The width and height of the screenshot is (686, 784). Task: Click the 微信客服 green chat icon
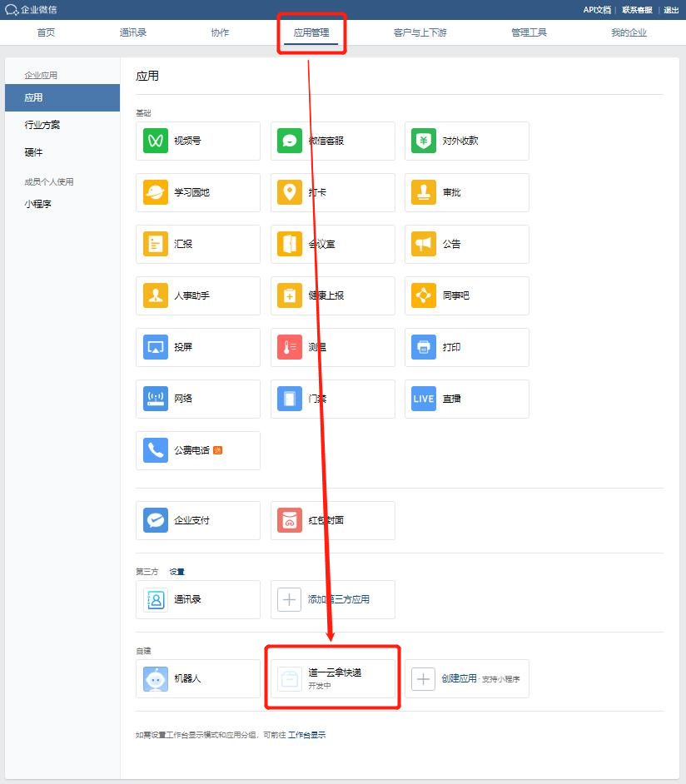[290, 141]
